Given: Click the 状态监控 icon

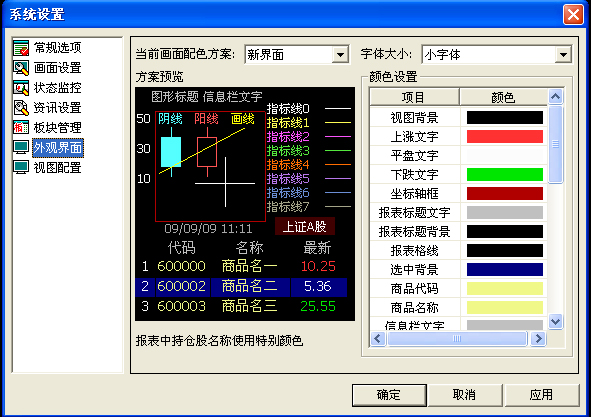Looking at the screenshot, I should 21,88.
